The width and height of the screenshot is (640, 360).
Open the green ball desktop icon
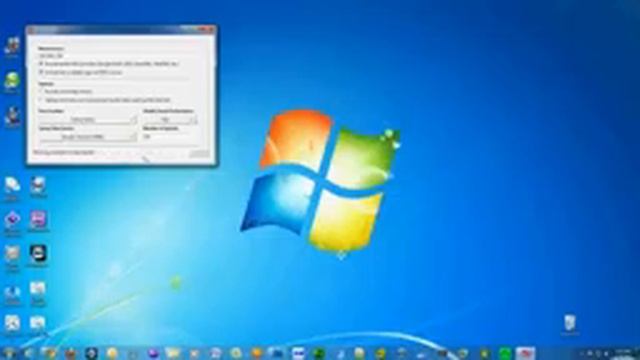click(x=12, y=80)
